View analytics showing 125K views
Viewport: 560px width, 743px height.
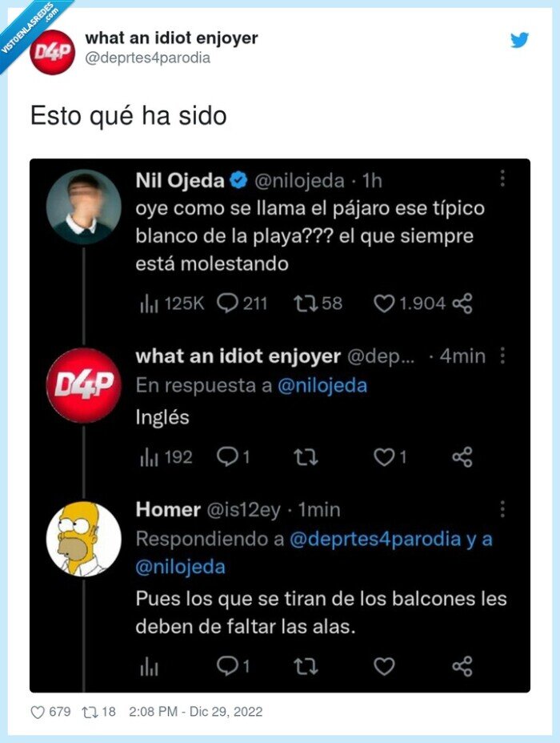coord(150,303)
